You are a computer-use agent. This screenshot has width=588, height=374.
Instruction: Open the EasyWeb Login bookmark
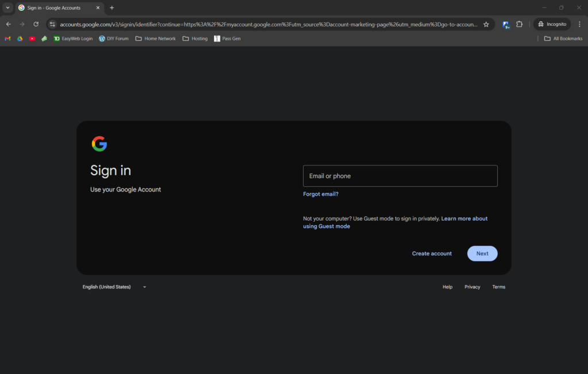(x=73, y=38)
